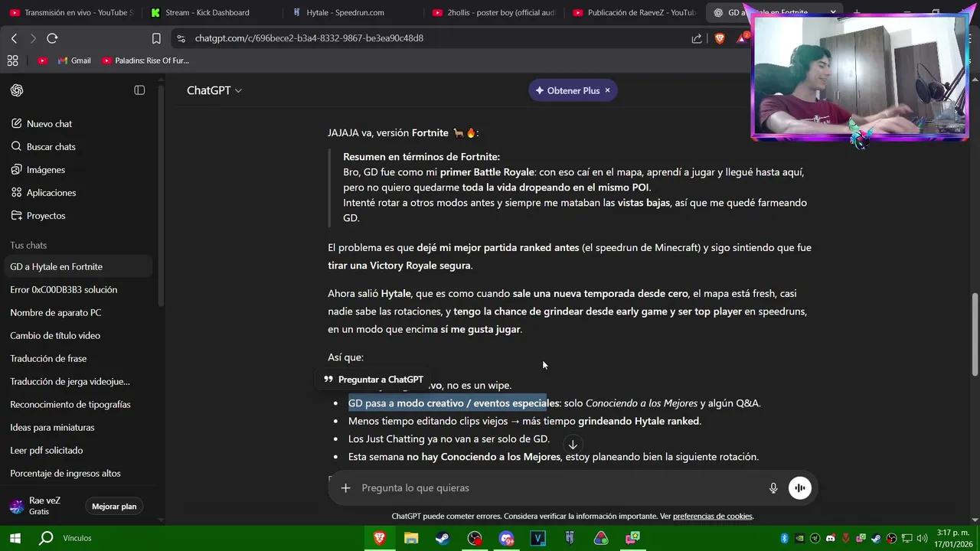This screenshot has width=980, height=551.
Task: Open the Vegas 'V' app in taskbar
Action: click(x=537, y=539)
